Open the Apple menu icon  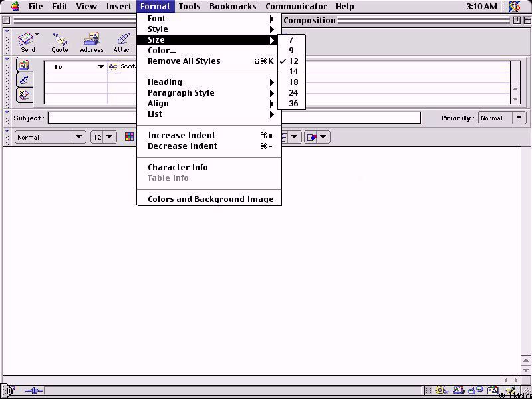point(15,6)
